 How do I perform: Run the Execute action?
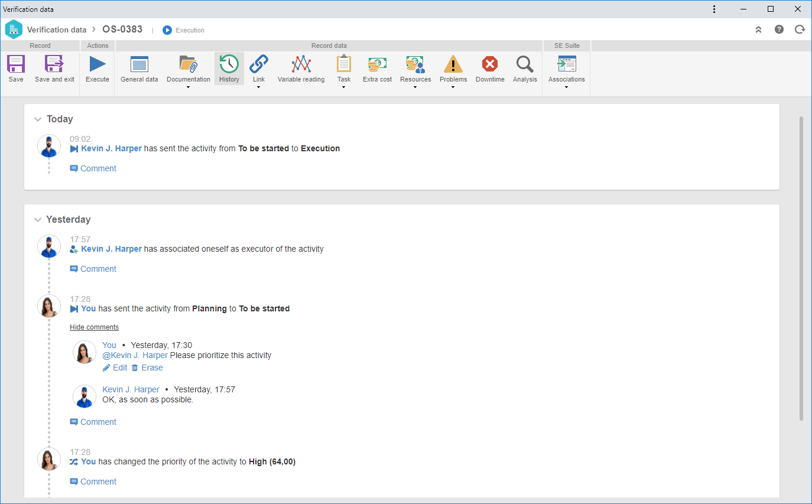coord(98,64)
